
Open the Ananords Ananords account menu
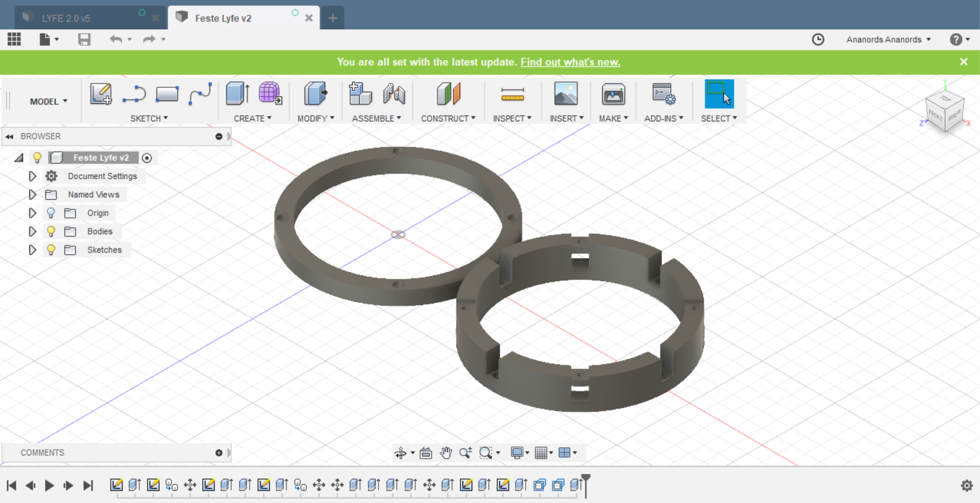pyautogui.click(x=888, y=39)
